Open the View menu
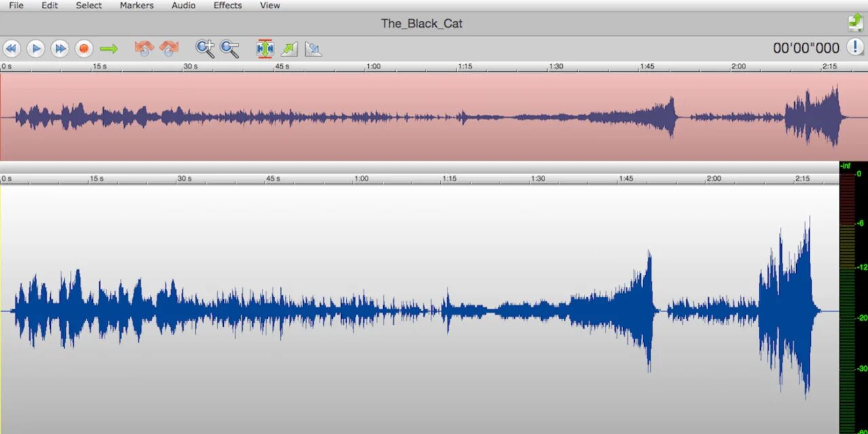Viewport: 868px width, 434px height. [x=270, y=5]
